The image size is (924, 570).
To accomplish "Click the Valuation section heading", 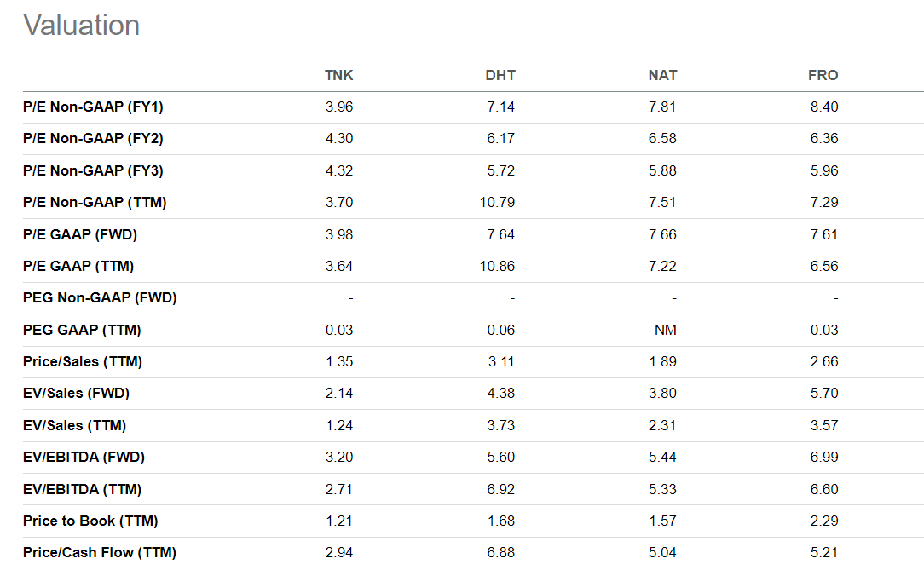I will coord(81,25).
